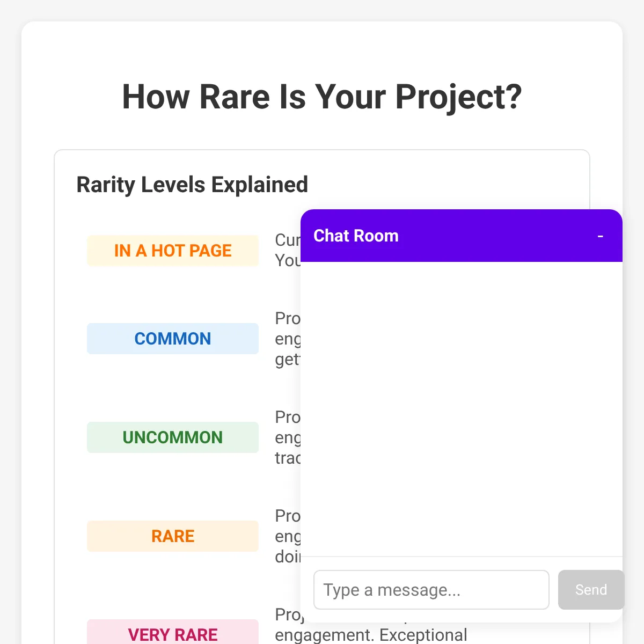Select the pink VERY RARE rarity badge
This screenshot has height=644, width=644.
tap(173, 632)
